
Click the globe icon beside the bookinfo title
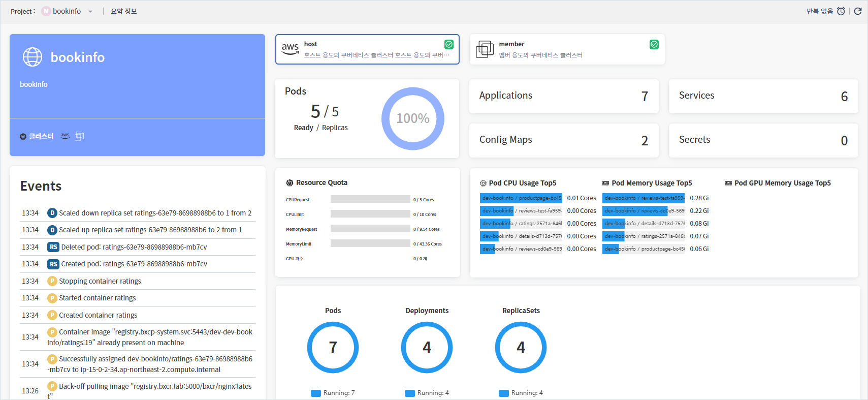click(33, 57)
